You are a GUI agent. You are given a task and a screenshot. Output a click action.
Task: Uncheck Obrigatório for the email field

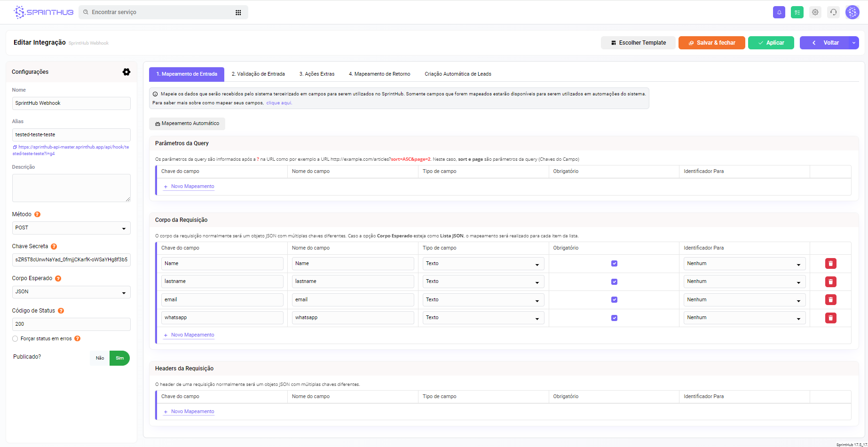(x=614, y=300)
